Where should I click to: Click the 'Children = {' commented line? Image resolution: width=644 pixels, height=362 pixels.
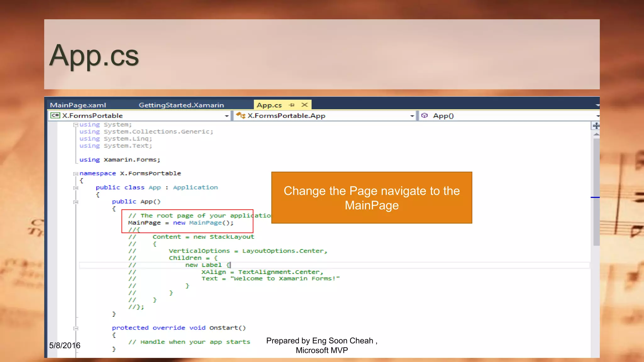(x=193, y=258)
